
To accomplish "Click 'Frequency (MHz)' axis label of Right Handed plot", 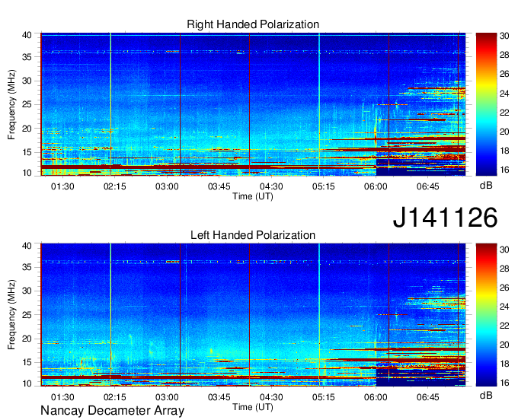I will (x=11, y=104).
